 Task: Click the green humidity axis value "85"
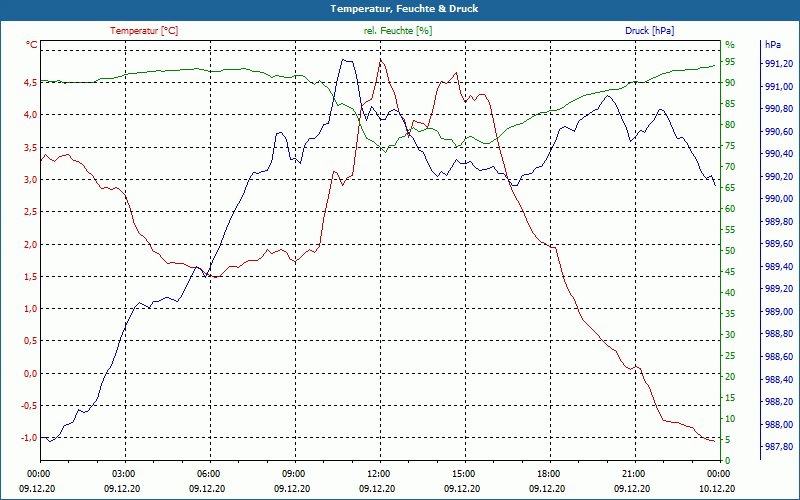pos(730,104)
